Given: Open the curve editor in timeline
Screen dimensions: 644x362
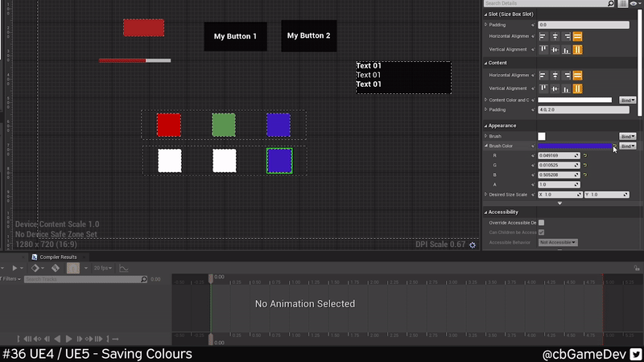Looking at the screenshot, I should [x=125, y=268].
